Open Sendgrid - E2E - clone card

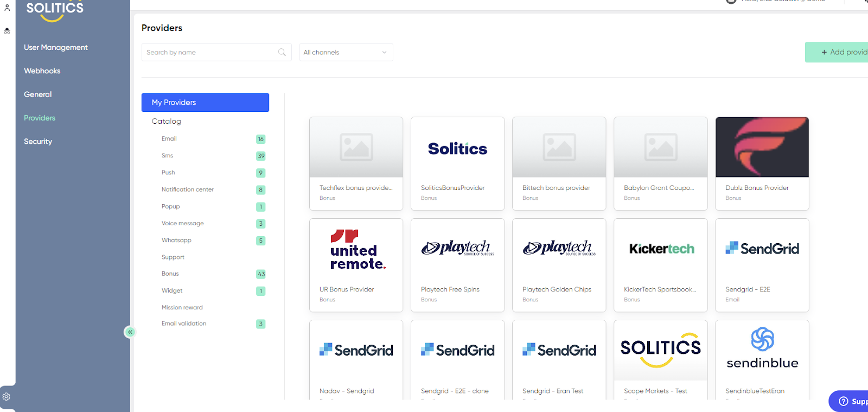tap(457, 360)
